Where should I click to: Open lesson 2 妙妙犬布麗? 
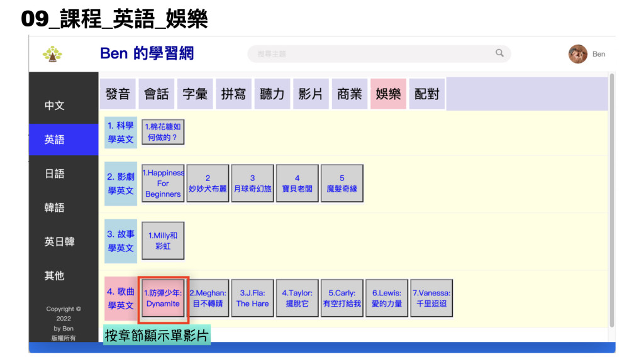[x=208, y=184]
